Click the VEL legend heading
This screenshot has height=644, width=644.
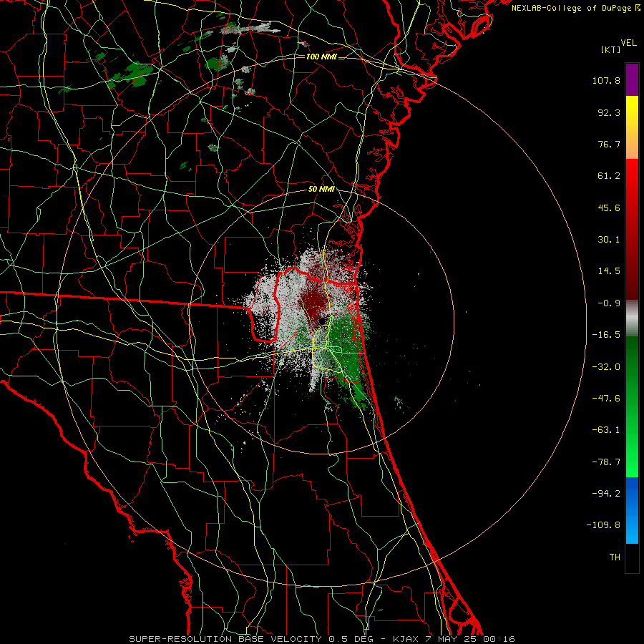coord(628,43)
